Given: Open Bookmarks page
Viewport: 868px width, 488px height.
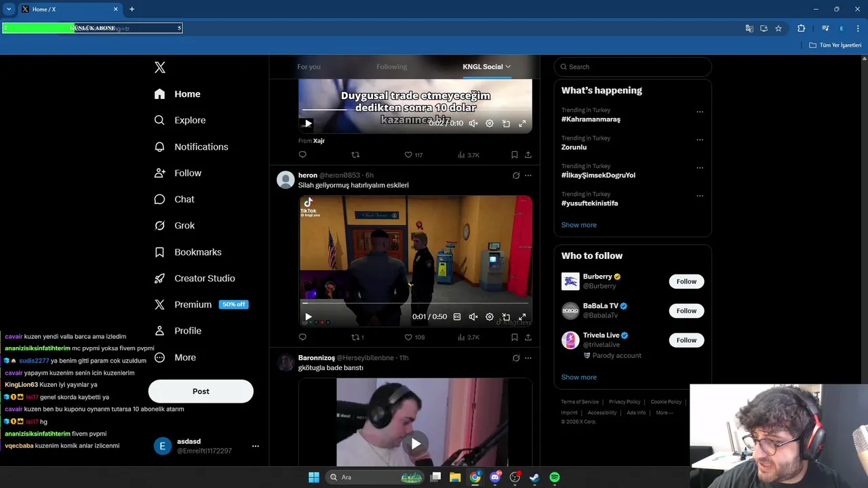Looking at the screenshot, I should (x=188, y=252).
